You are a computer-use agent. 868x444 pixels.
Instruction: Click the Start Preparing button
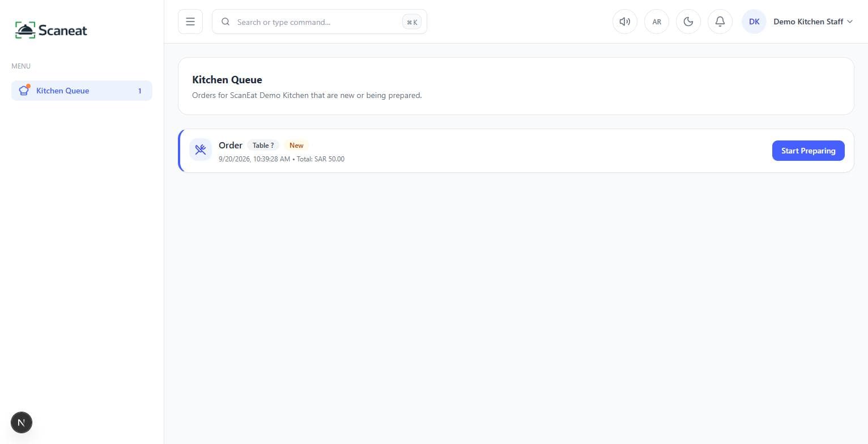click(808, 151)
